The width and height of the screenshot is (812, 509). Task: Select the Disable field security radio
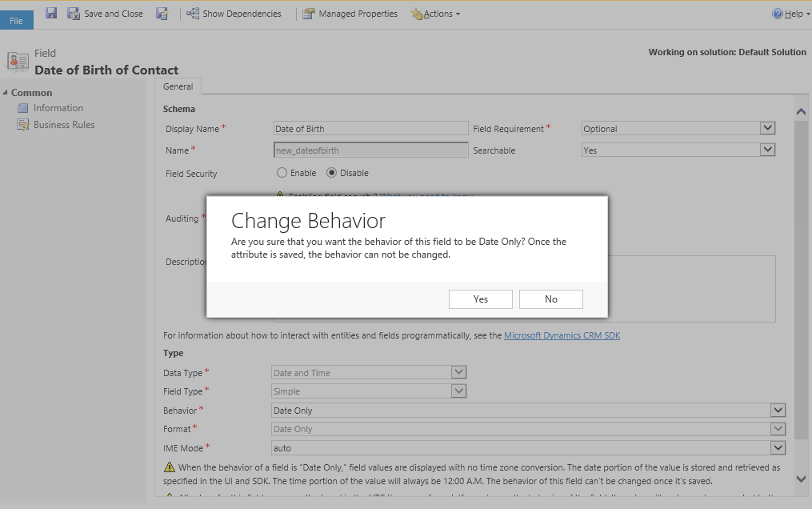click(x=331, y=172)
